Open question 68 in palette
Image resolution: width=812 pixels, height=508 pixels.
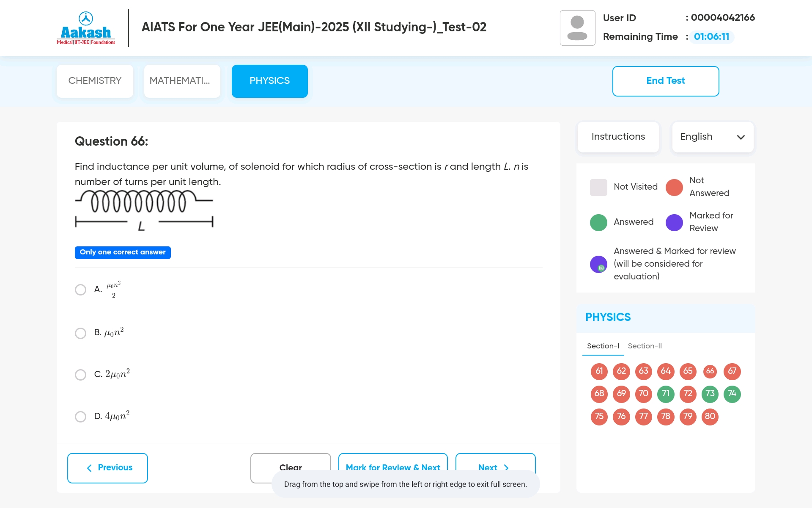coord(599,394)
